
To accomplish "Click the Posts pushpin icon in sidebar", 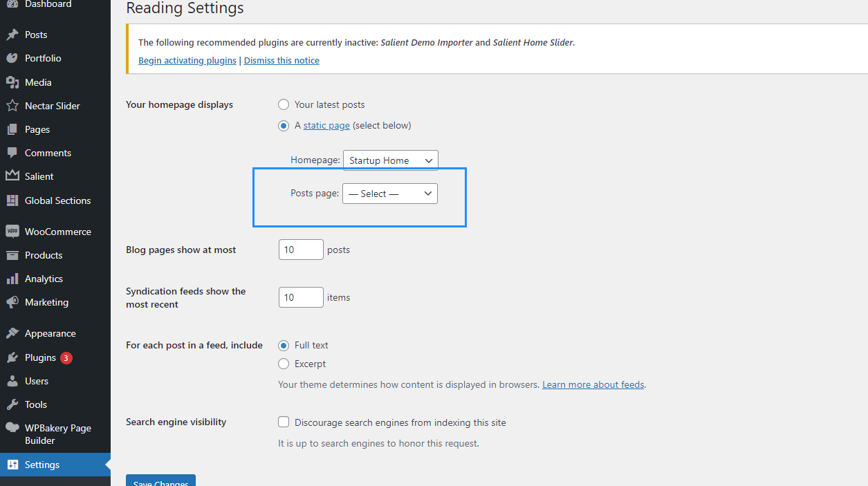I will click(x=12, y=35).
